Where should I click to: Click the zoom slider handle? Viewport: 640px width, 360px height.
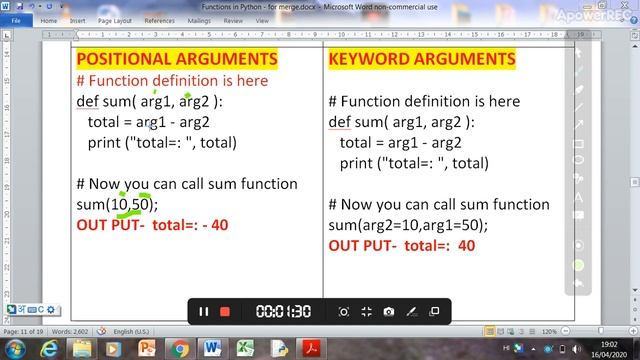(x=600, y=331)
